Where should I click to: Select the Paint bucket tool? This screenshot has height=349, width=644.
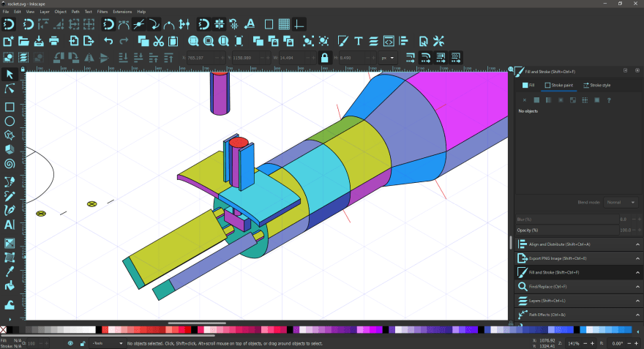point(10,285)
